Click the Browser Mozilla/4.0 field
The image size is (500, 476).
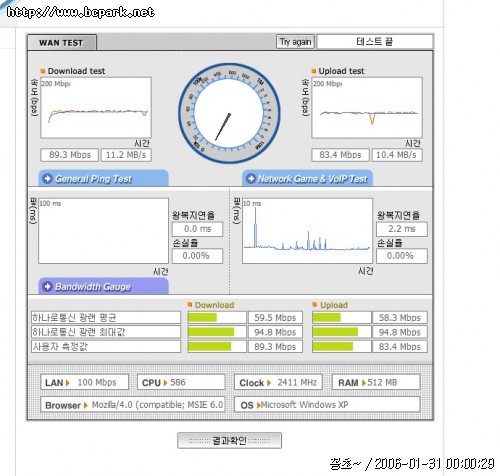click(x=133, y=405)
